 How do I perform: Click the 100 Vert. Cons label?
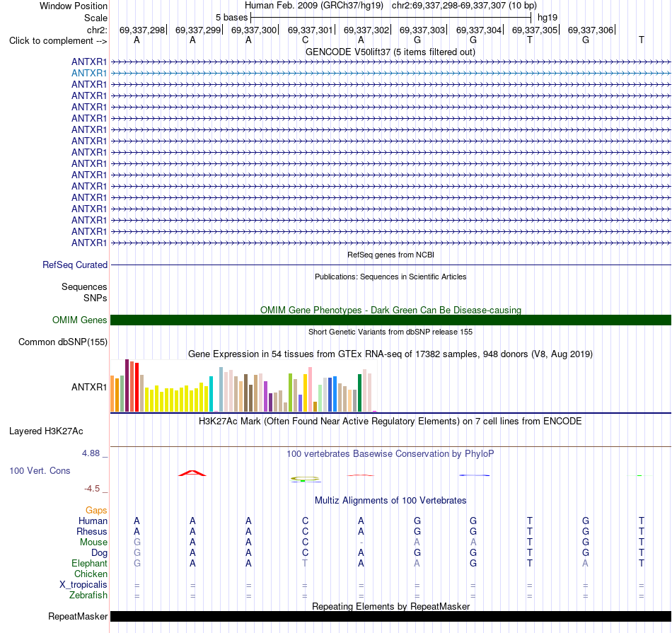40,470
